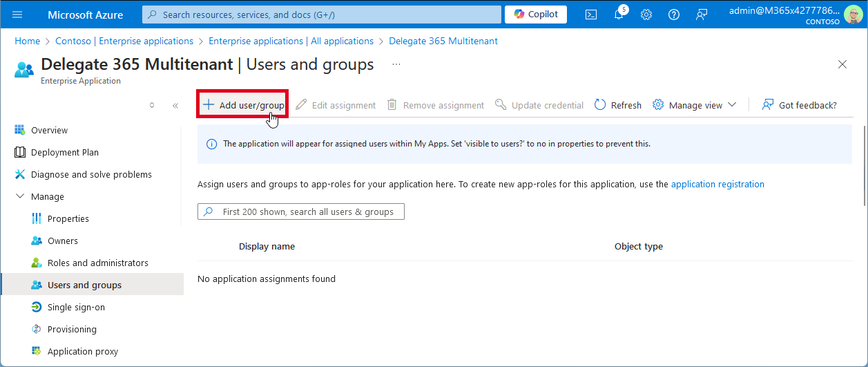Open the feedback icon in top bar
The width and height of the screenshot is (868, 367).
pyautogui.click(x=702, y=15)
